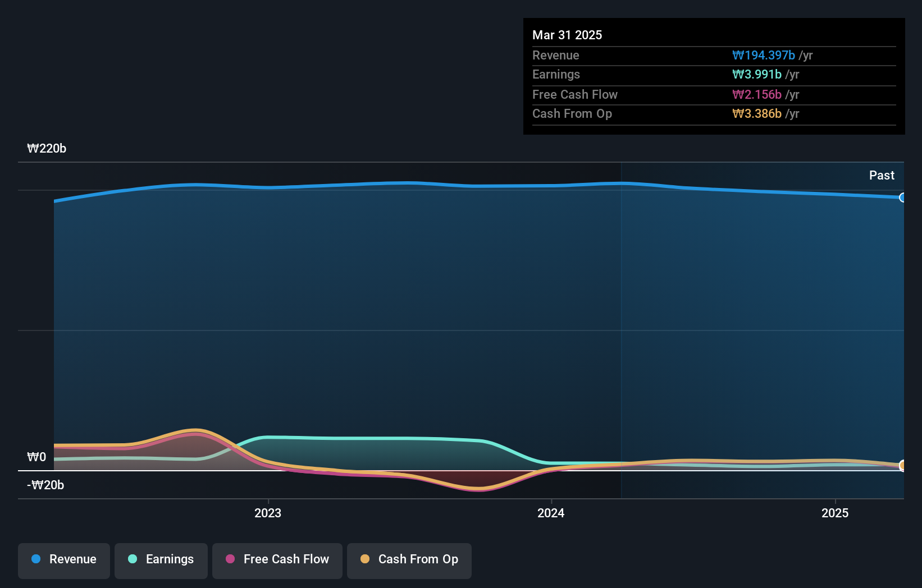Click the Revenue label in tooltip

tap(556, 55)
